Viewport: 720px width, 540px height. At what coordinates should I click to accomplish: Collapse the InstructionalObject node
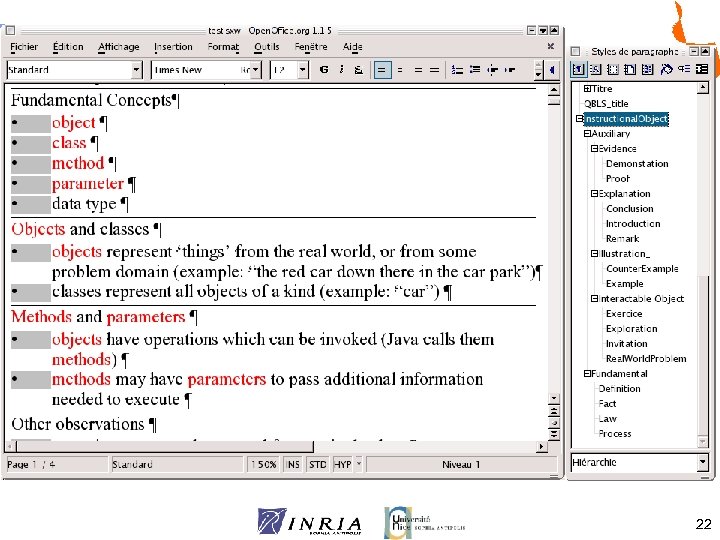579,118
